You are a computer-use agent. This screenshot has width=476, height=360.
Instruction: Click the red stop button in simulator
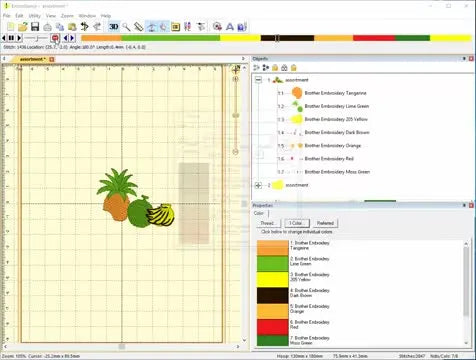point(55,38)
